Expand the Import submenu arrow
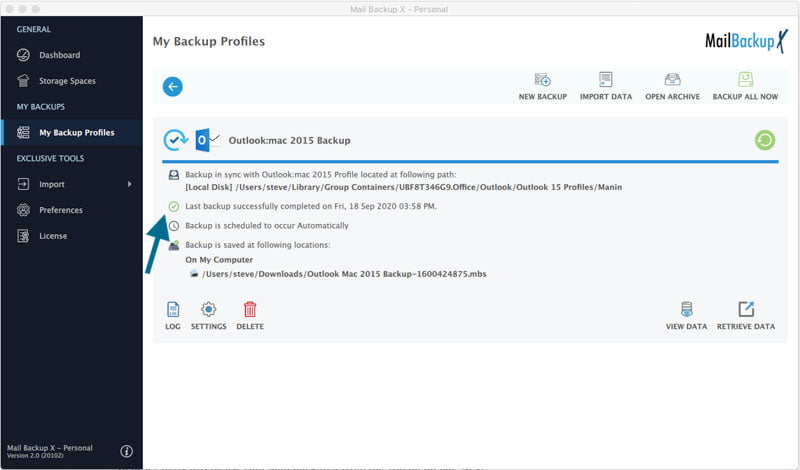Screen dimensions: 800x470 click(x=130, y=184)
